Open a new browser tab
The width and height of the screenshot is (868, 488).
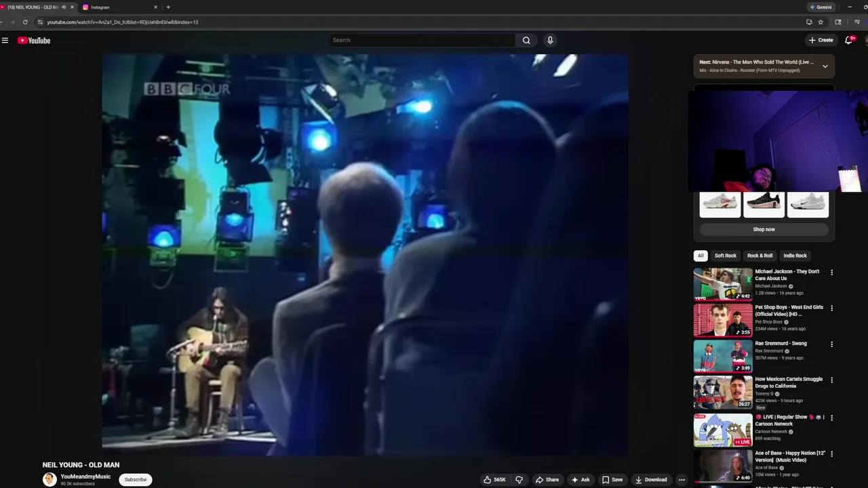[x=168, y=7]
